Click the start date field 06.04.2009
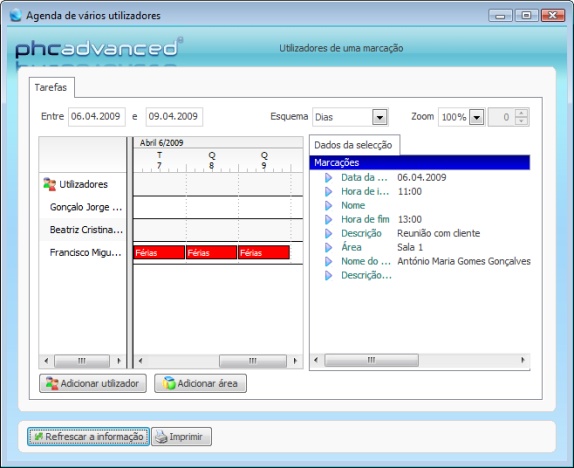 pos(97,117)
